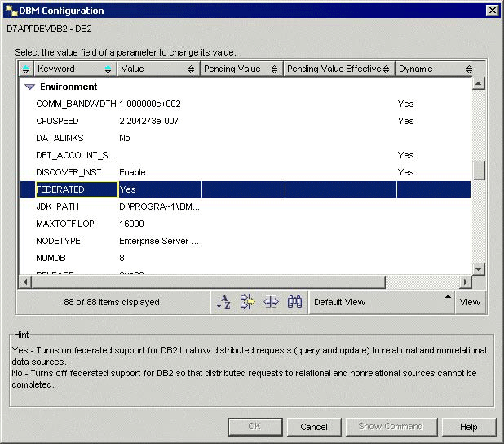This screenshot has width=504, height=444.
Task: Click the NUMDB value 8
Action: [x=122, y=258]
